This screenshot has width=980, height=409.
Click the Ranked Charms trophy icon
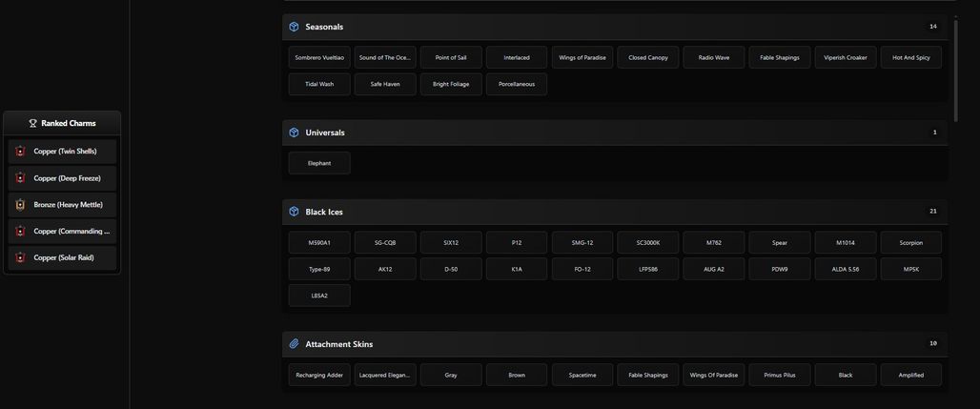point(33,123)
